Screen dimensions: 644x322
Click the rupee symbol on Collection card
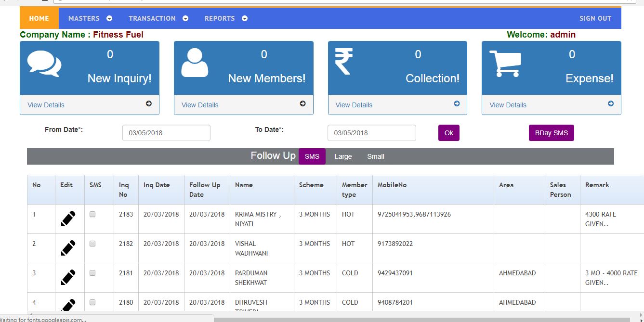click(344, 63)
